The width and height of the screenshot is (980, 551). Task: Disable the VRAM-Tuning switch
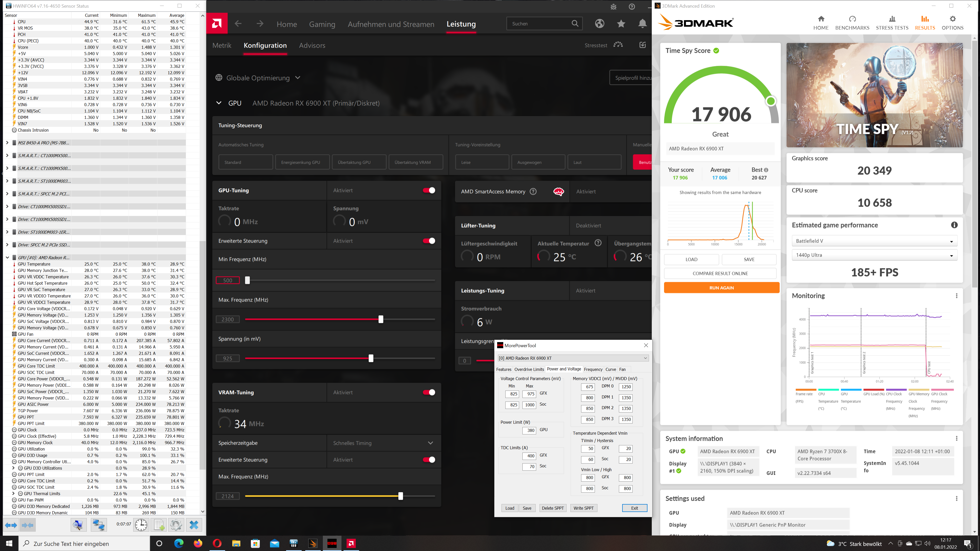point(429,392)
